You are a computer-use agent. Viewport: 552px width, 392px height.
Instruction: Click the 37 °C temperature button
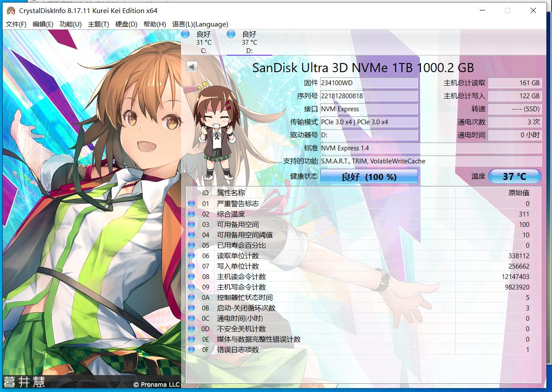(515, 176)
